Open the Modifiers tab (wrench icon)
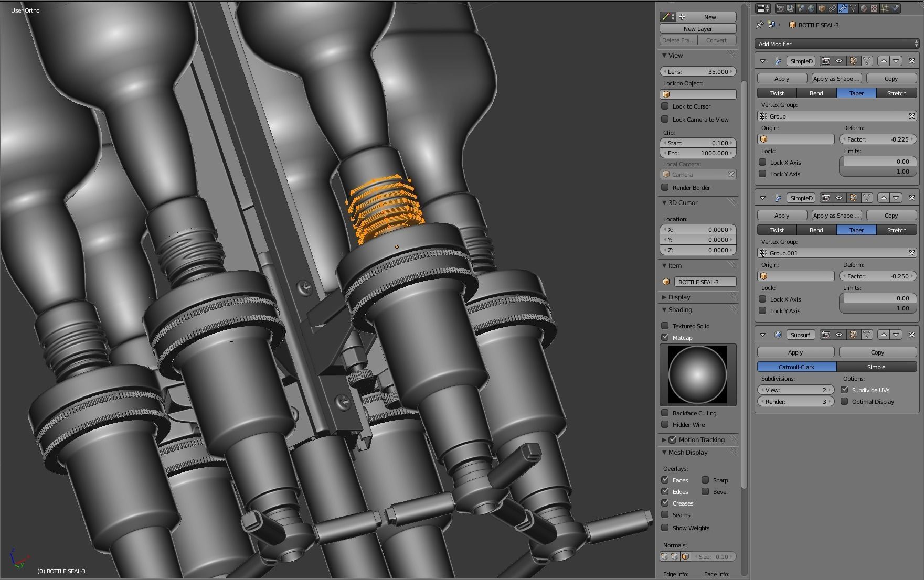This screenshot has width=924, height=580. click(x=843, y=8)
